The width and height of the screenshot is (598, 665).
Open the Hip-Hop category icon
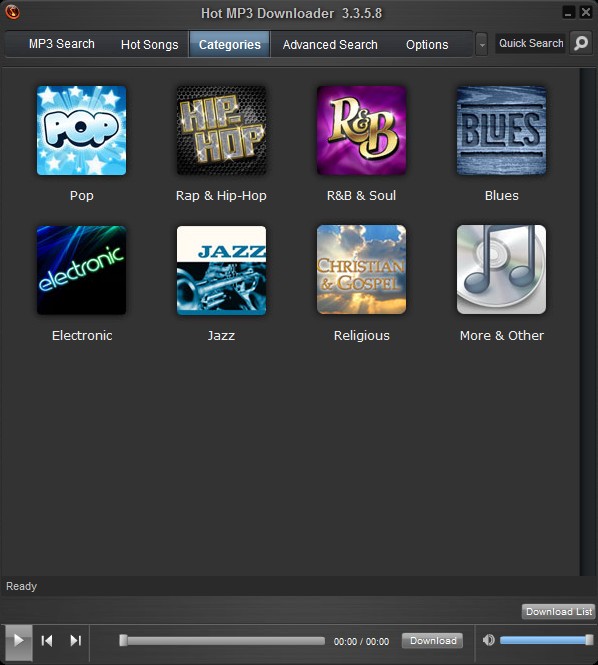pos(221,131)
